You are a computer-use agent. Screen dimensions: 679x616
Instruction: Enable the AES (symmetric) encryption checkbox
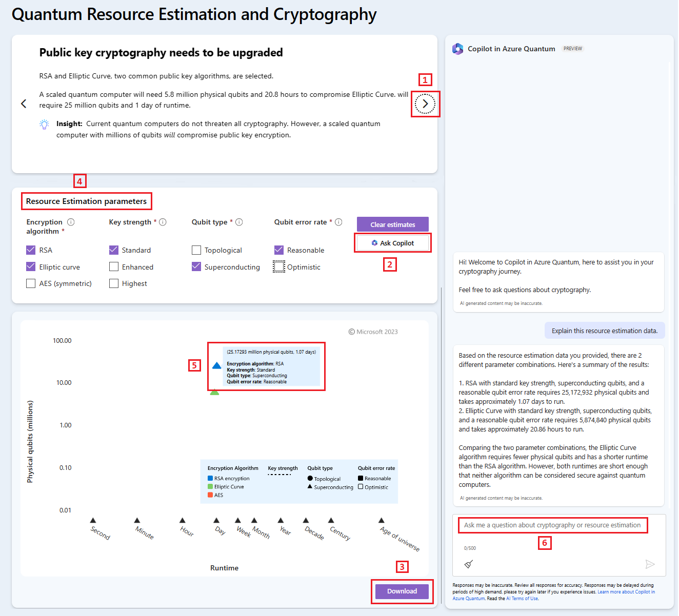tap(31, 283)
